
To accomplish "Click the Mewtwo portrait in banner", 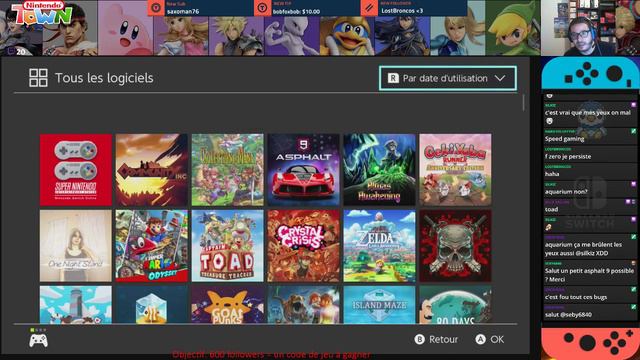I will pyautogui.click(x=292, y=36).
